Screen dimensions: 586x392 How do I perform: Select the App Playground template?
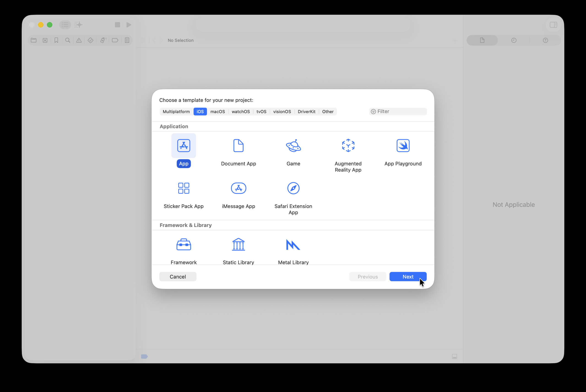click(403, 146)
